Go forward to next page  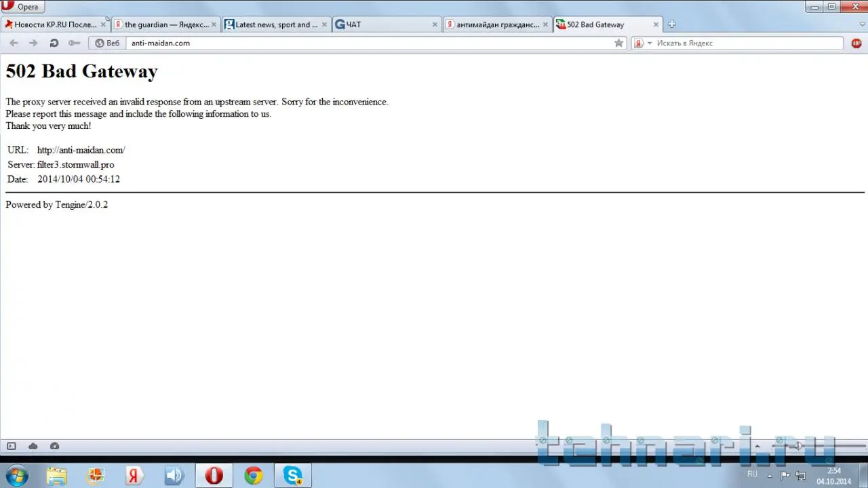[33, 43]
